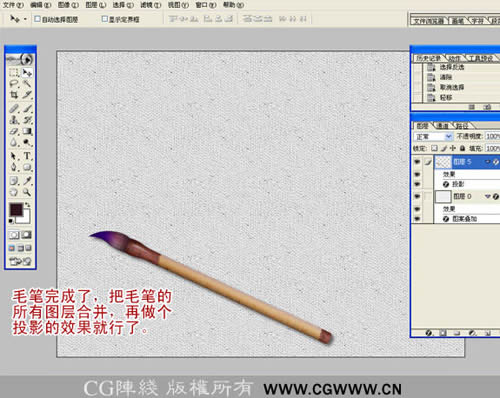Open the 文件浏览器 palette tab
This screenshot has height=398, width=500.
pyautogui.click(x=429, y=21)
